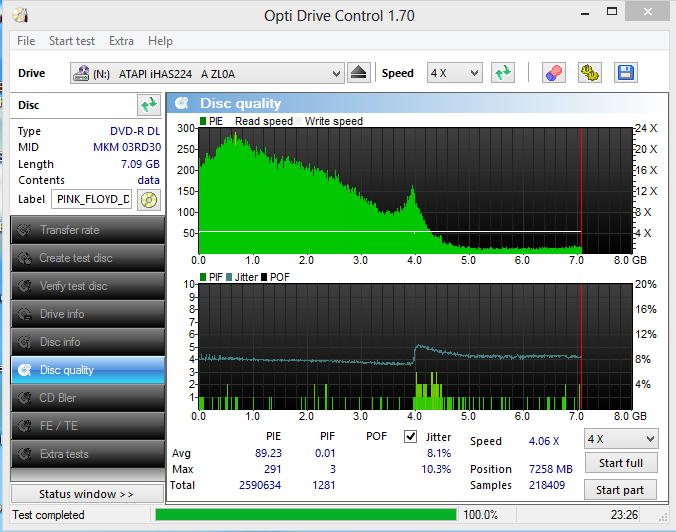676x532 pixels.
Task: Save results with the floppy disk icon
Action: tap(626, 73)
